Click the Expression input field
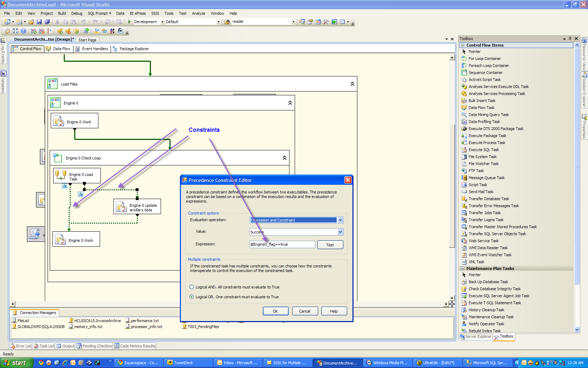Viewport: 588px width, 368px height. (282, 245)
